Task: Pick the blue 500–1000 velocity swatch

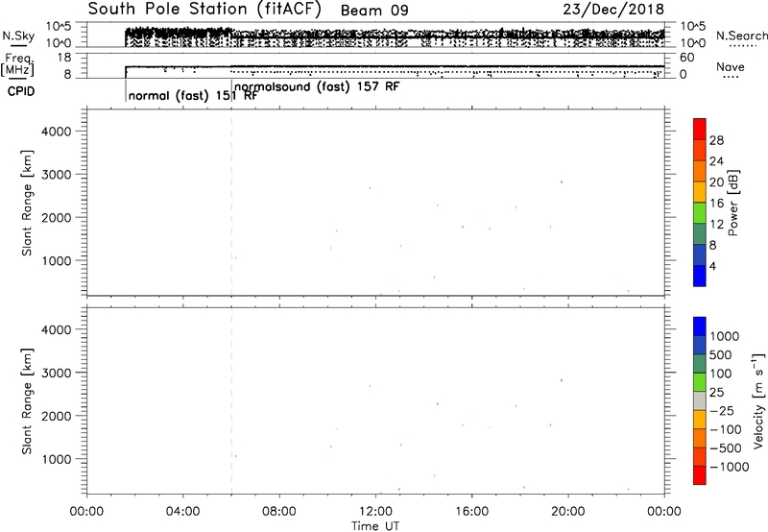Action: [x=700, y=346]
